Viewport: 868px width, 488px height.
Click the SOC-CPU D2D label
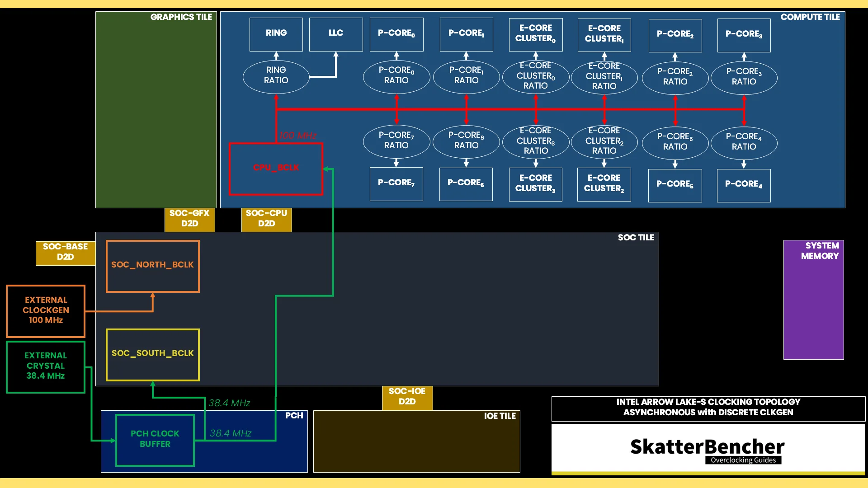(266, 219)
